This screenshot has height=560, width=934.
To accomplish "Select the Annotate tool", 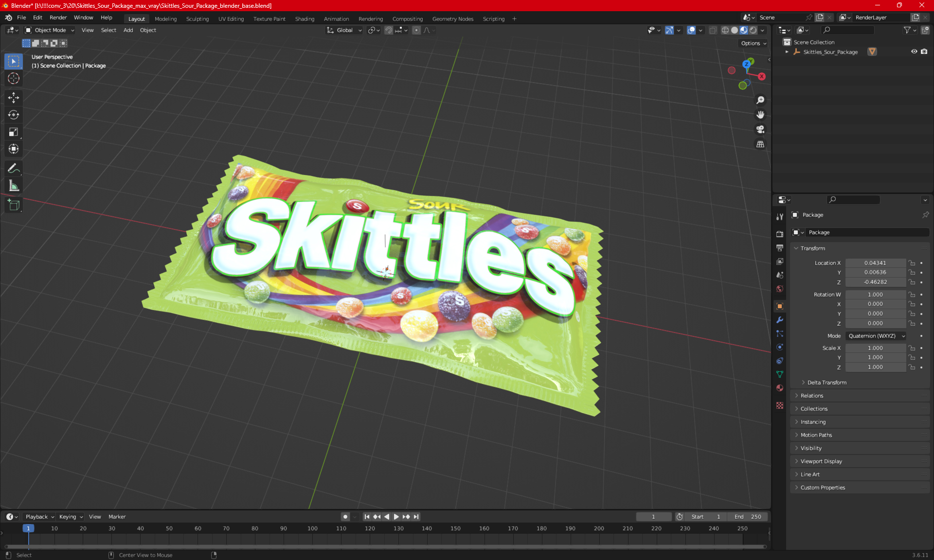I will [14, 169].
